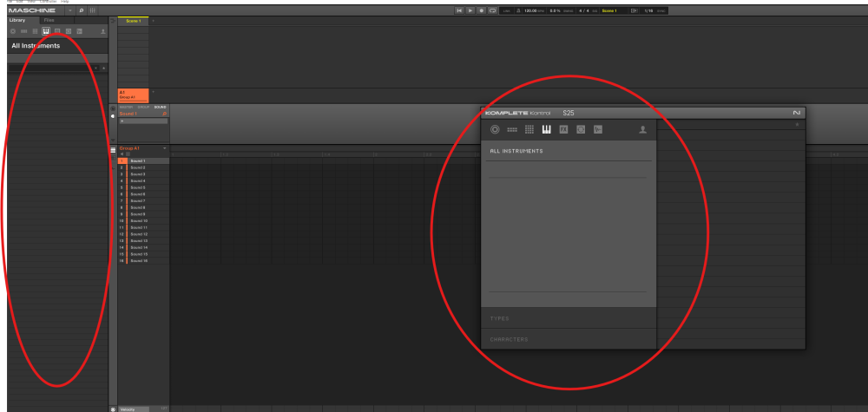The width and height of the screenshot is (868, 412).
Task: Switch to GROUP tab in control area
Action: (x=143, y=107)
